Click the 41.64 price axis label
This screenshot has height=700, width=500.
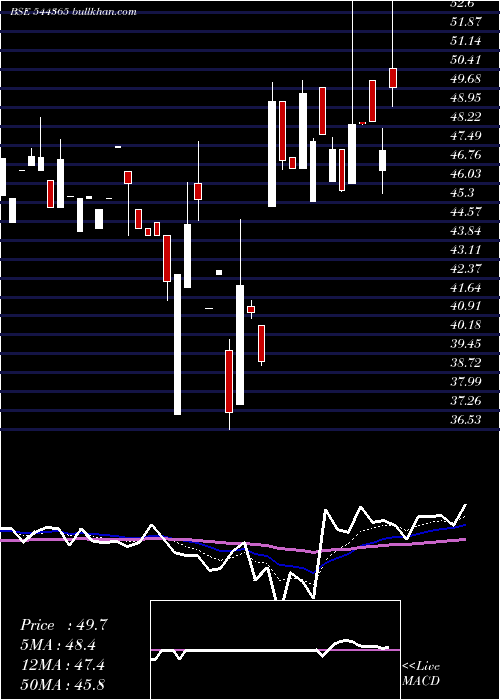[465, 288]
